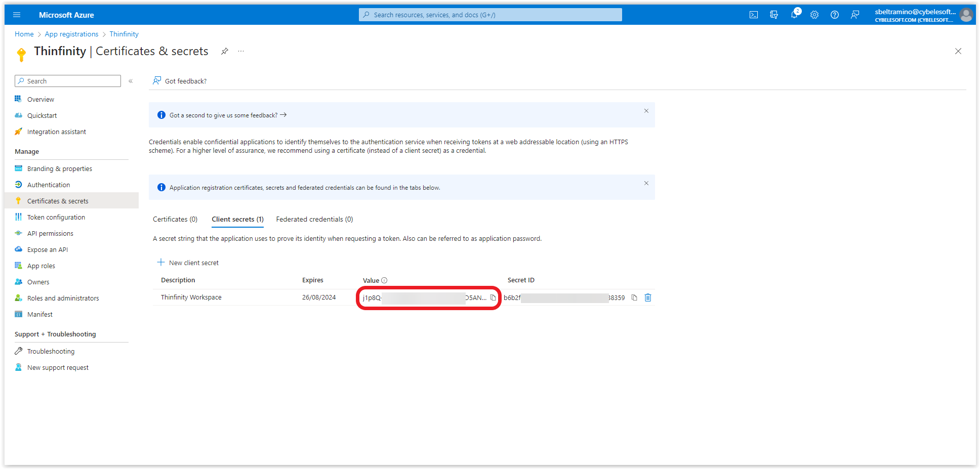Sort by the Expires column header
The image size is (980, 469).
click(x=313, y=280)
